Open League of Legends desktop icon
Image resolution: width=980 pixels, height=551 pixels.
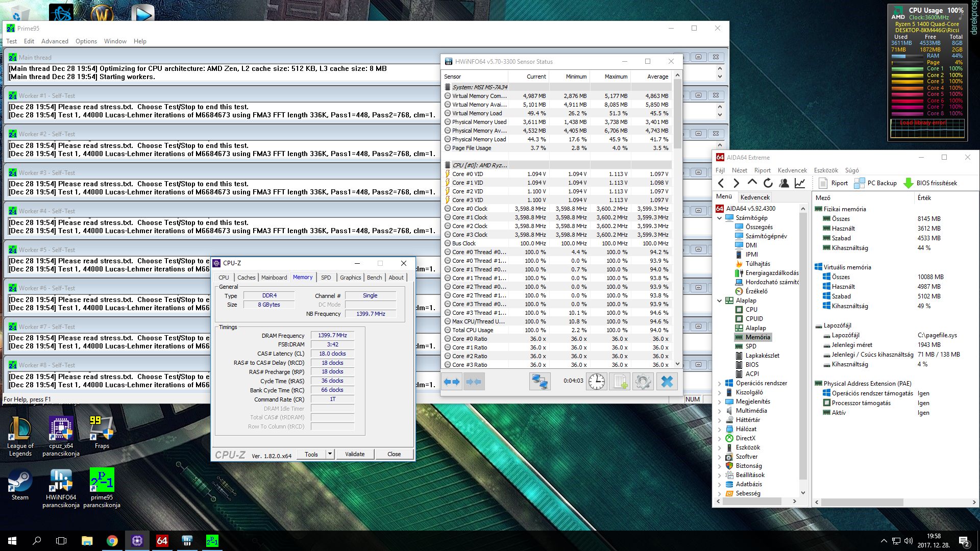pos(20,436)
